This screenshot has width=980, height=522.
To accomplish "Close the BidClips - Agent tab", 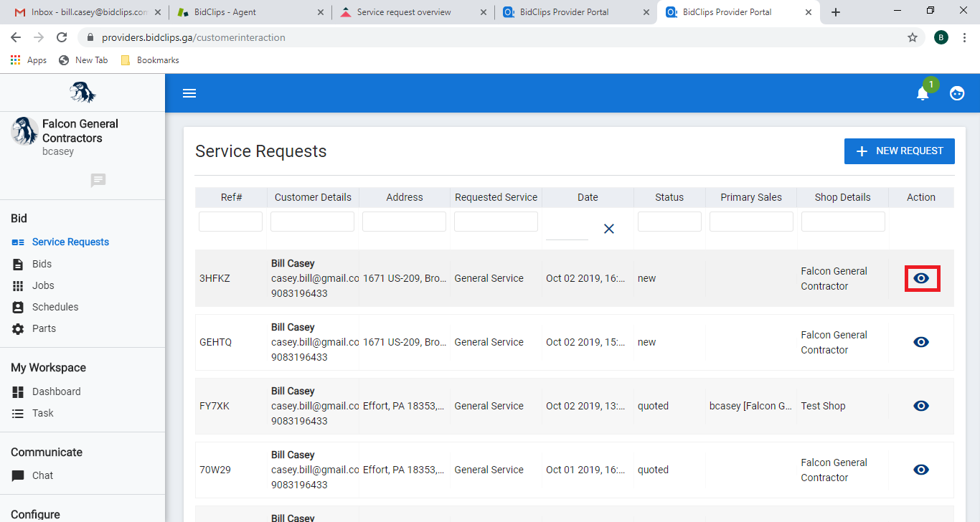I will pyautogui.click(x=320, y=12).
